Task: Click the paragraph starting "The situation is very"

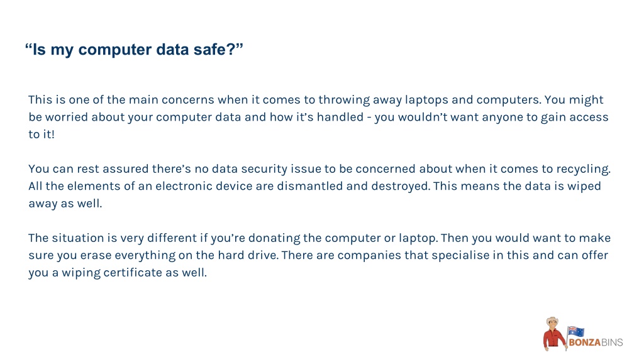Action: (x=319, y=255)
